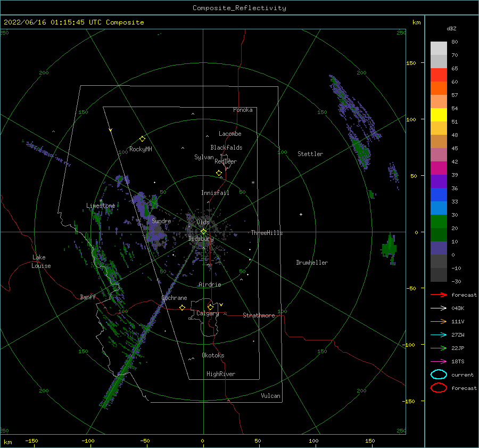Image resolution: width=479 pixels, height=448 pixels.
Task: Click the 51 dBZ yellow color swatch
Action: (x=439, y=115)
